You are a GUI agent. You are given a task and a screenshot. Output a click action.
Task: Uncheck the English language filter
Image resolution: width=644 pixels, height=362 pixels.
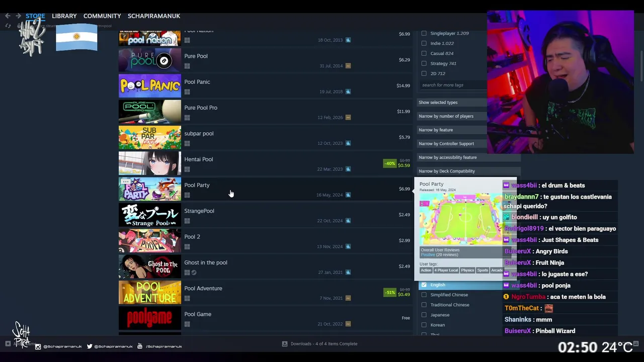click(424, 285)
